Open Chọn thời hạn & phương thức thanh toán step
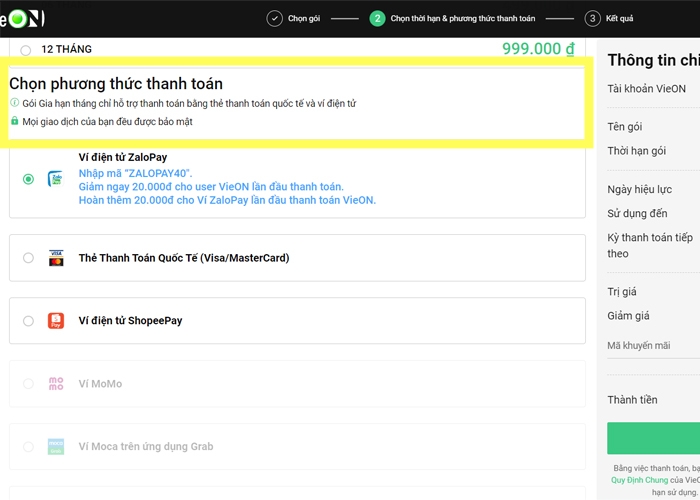 [462, 19]
